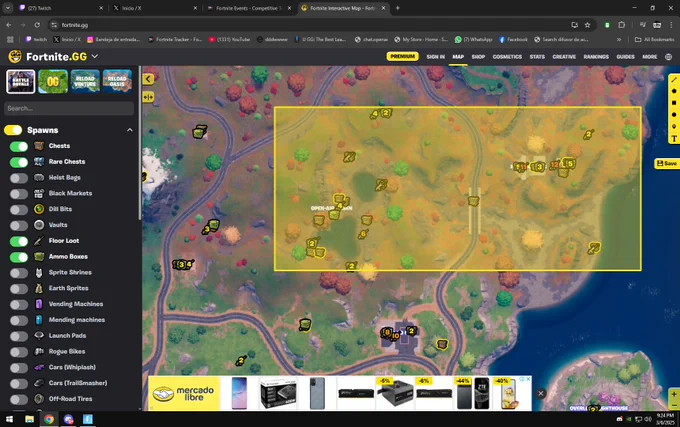Switch to the Twitch browser tab
Screen dimensions: 680x427
(x=59, y=8)
